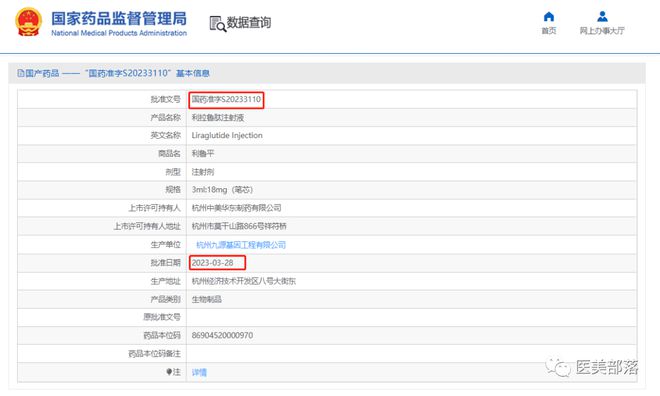Click the 原批准文号 row label

pyautogui.click(x=162, y=317)
